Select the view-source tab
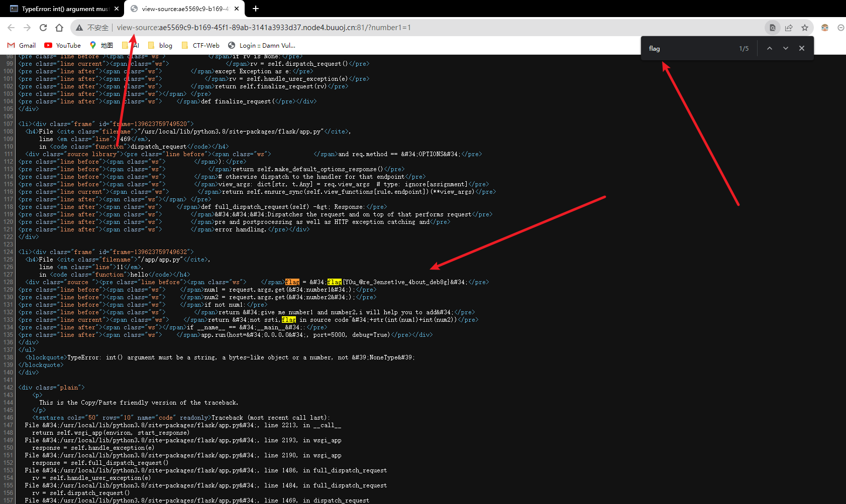Image resolution: width=846 pixels, height=504 pixels. pos(184,9)
